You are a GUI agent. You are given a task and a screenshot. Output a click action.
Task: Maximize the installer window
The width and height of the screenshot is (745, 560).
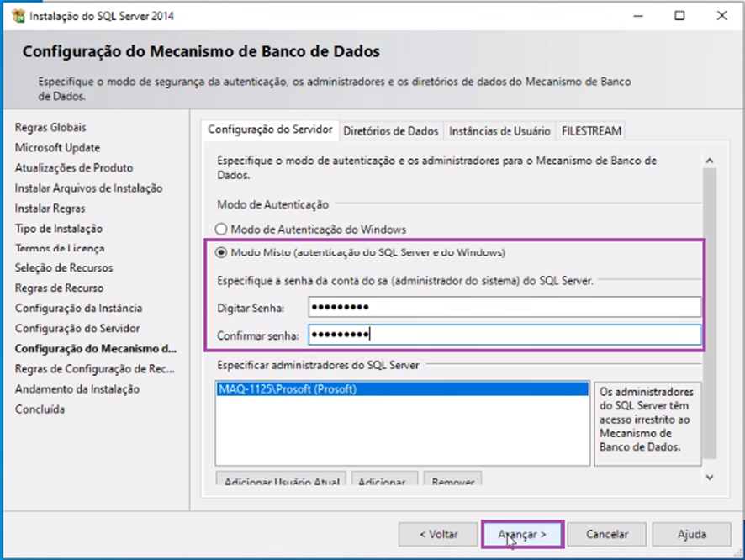(680, 16)
